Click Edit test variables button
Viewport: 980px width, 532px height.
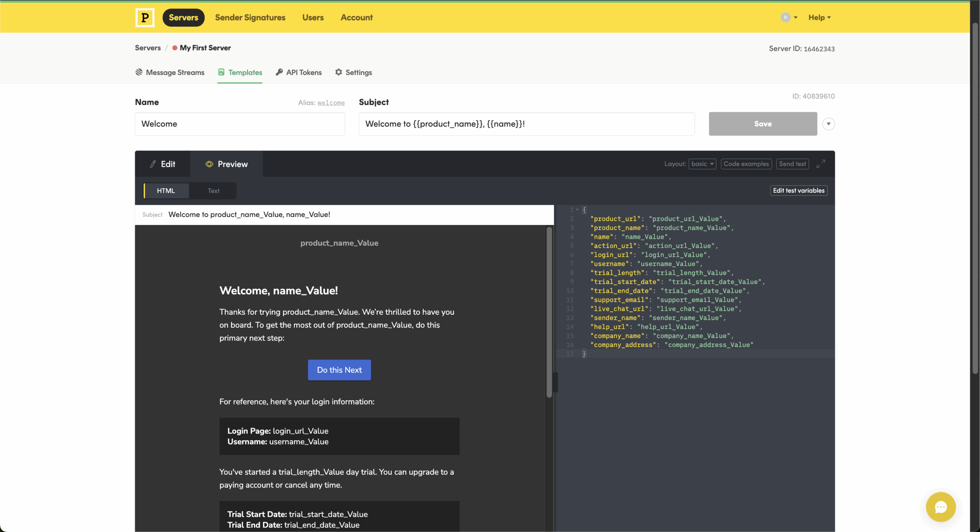coord(799,191)
